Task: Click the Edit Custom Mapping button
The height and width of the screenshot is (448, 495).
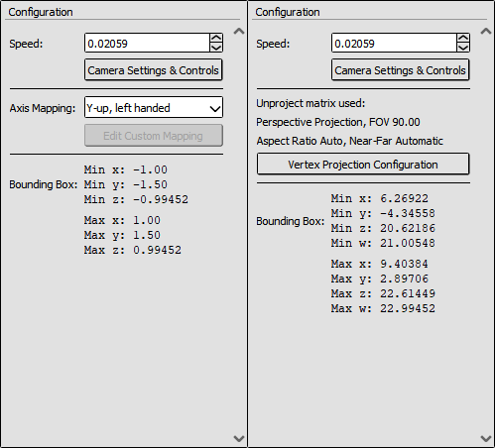Action: (x=154, y=136)
